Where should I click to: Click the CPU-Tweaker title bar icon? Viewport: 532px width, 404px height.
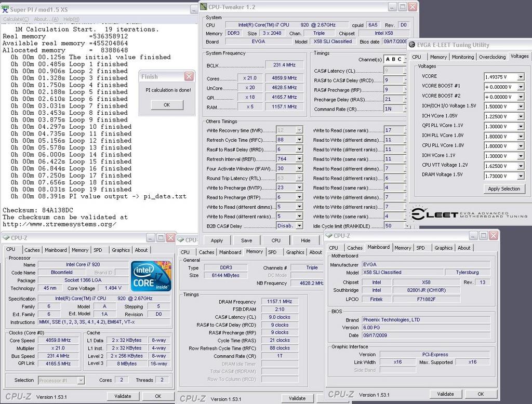click(x=204, y=6)
